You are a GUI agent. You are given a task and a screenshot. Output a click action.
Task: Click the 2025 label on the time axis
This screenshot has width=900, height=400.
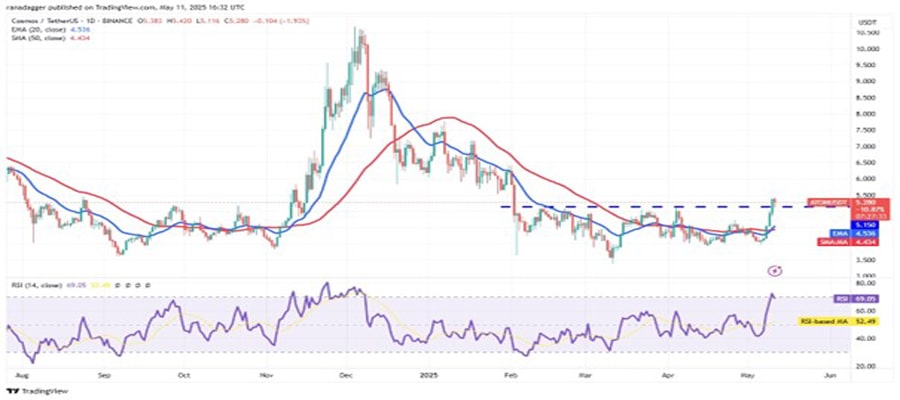coord(429,376)
